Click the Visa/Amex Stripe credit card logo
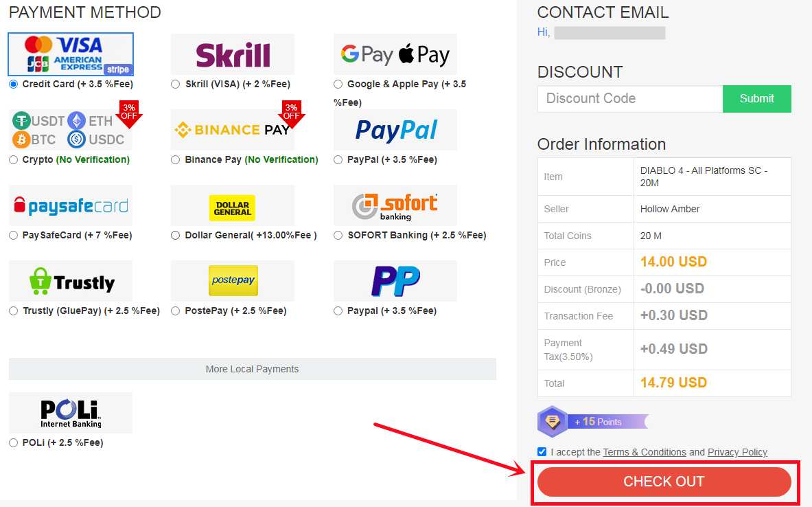This screenshot has height=507, width=812. 71,54
